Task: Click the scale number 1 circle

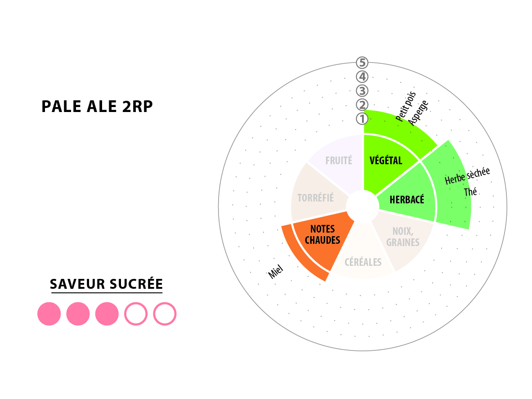Action: [x=362, y=119]
